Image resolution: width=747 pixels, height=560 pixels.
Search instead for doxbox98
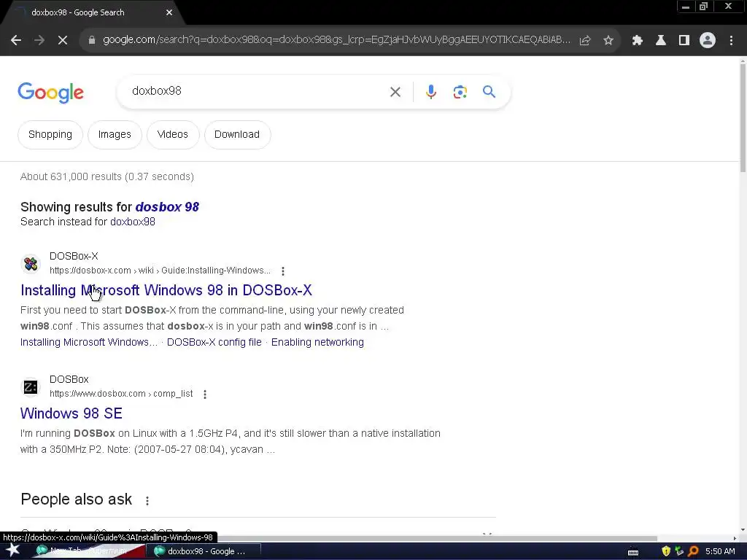pos(133,222)
